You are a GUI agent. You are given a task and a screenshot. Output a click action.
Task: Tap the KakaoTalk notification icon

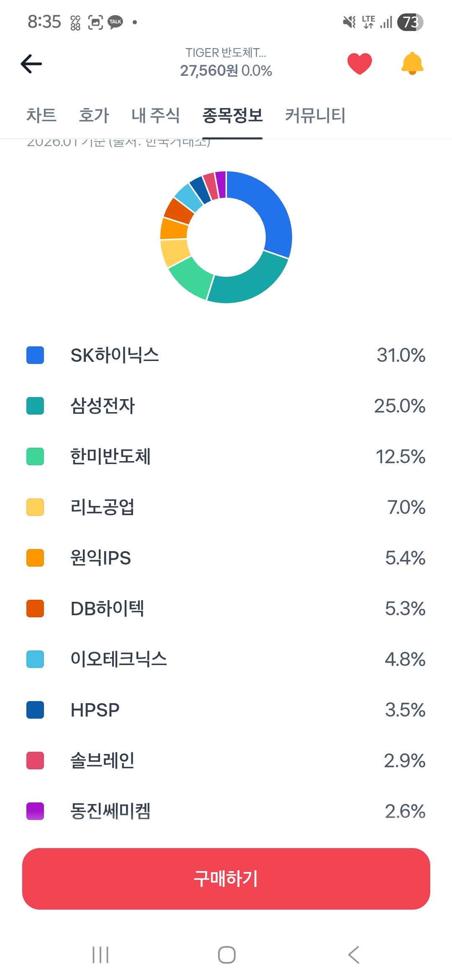click(x=115, y=22)
